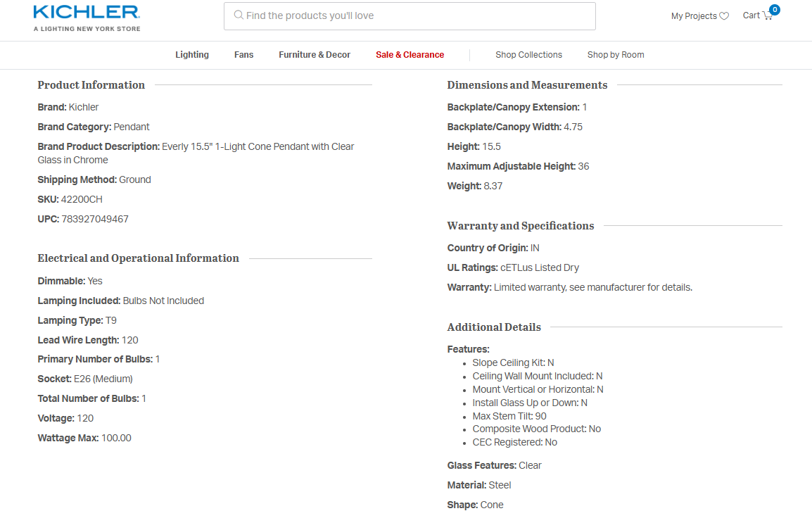Open the My Projects link
This screenshot has width=812, height=530.
pos(694,16)
